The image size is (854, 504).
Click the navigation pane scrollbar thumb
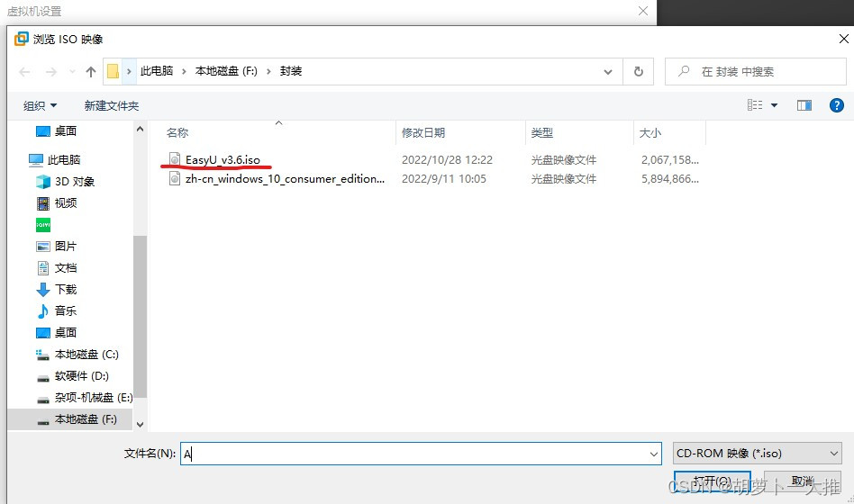[x=140, y=316]
